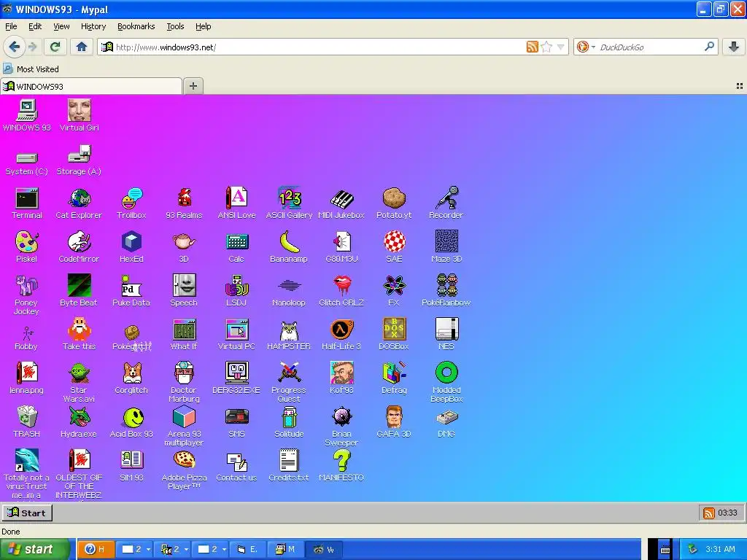This screenshot has width=747, height=560.
Task: Launch Defrag icon
Action: tap(394, 378)
